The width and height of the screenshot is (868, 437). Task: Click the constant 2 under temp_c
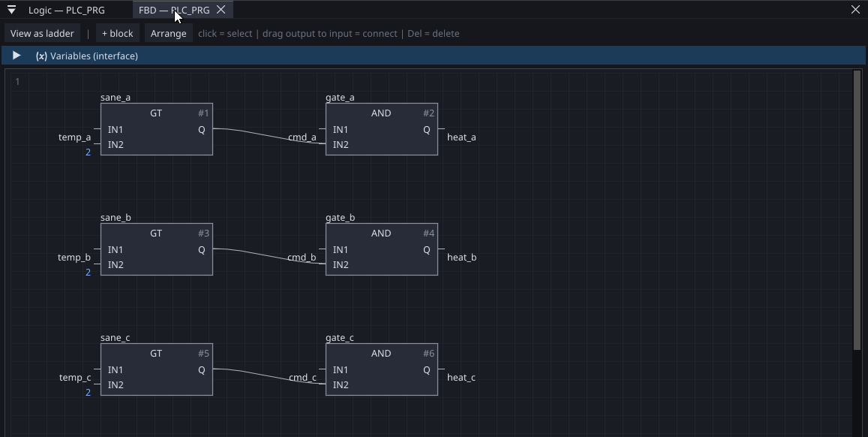(88, 392)
